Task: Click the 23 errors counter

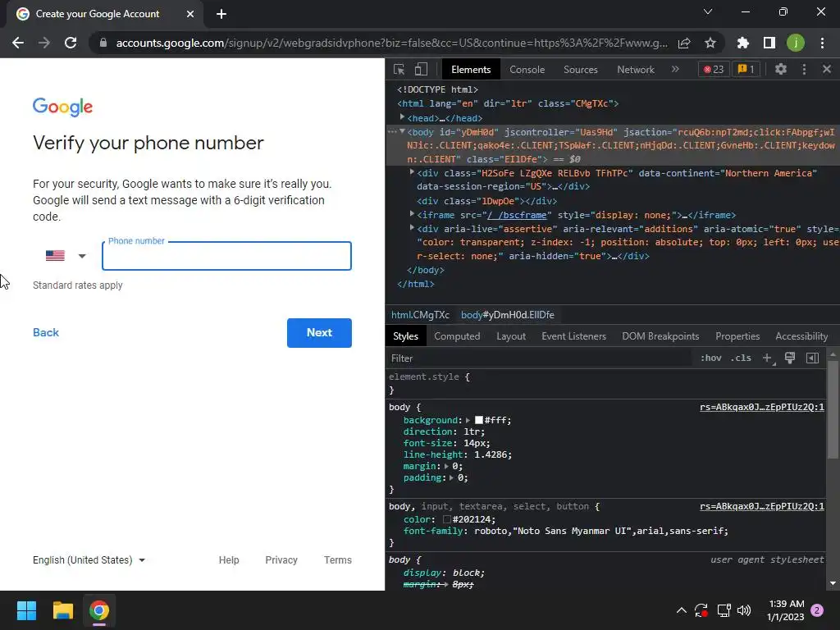Action: [714, 69]
